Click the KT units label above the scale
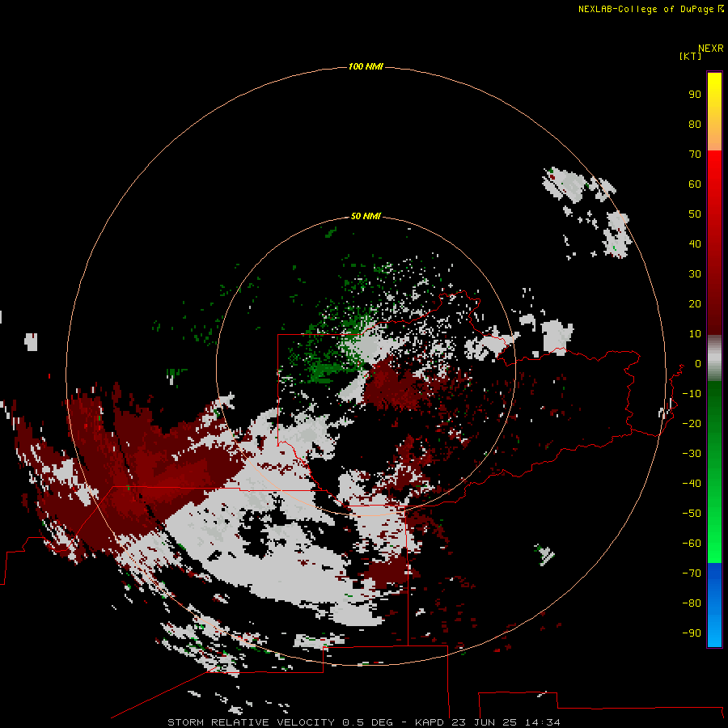Viewport: 728px width, 728px height. [690, 56]
